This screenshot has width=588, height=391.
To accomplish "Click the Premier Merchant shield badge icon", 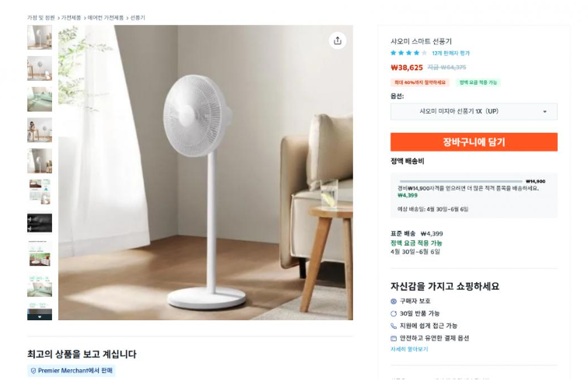I will click(x=33, y=371).
